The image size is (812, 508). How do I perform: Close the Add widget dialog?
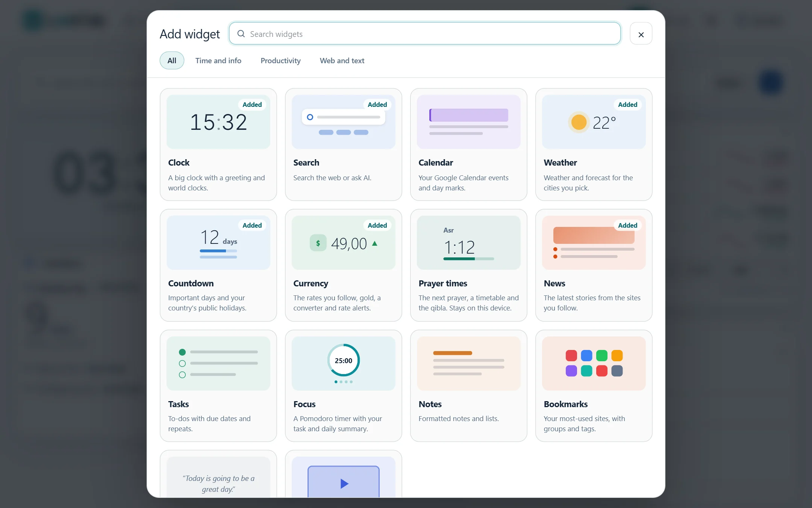[641, 34]
